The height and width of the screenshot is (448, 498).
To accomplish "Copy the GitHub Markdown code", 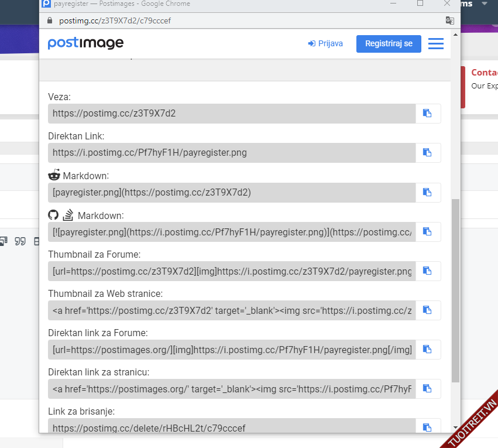I will [428, 232].
